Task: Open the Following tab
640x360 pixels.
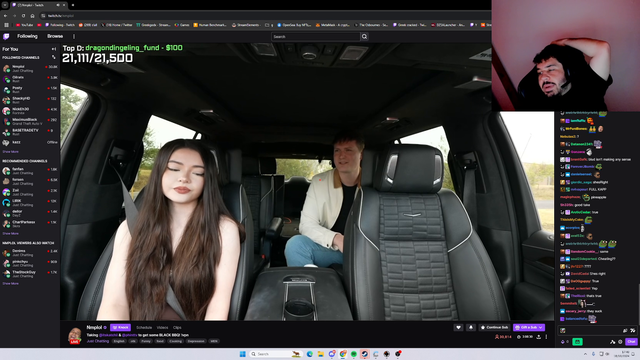Action: tap(27, 36)
